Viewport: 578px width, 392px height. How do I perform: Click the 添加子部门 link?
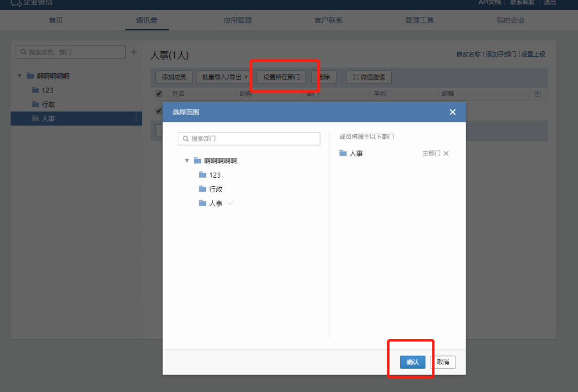(501, 54)
